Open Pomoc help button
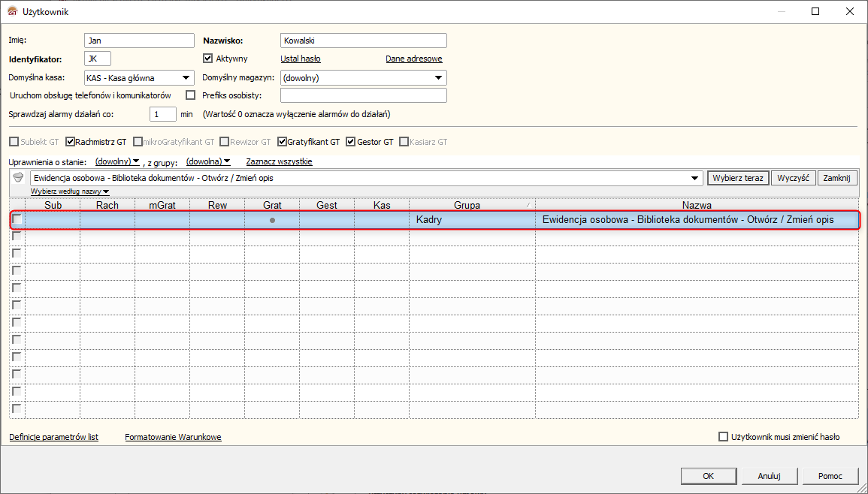The height and width of the screenshot is (494, 868). click(830, 476)
